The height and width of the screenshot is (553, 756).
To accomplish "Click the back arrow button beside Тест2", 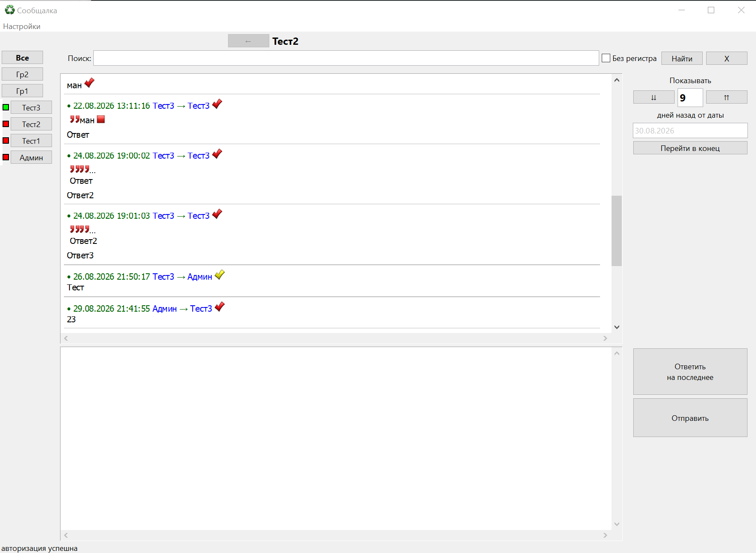I will coord(248,41).
